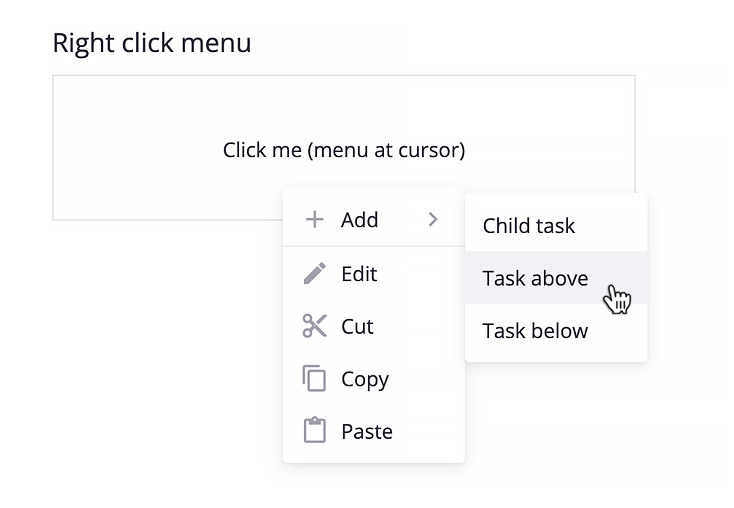Viewport: 734px width, 508px height.
Task: Click the 'Click me (menu at cursor)' text
Action: coord(344,150)
